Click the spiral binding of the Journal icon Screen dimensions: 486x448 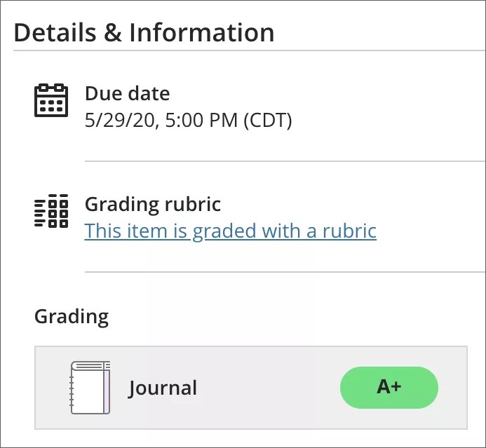tap(74, 387)
